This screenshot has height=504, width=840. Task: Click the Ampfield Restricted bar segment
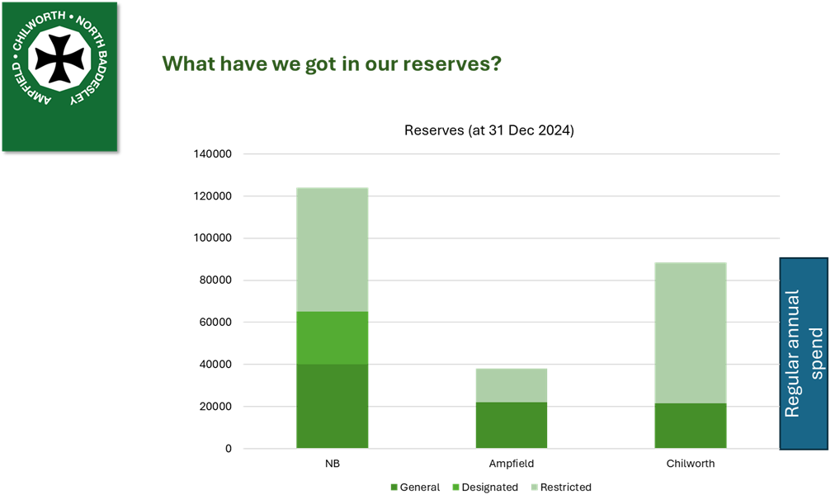click(511, 385)
